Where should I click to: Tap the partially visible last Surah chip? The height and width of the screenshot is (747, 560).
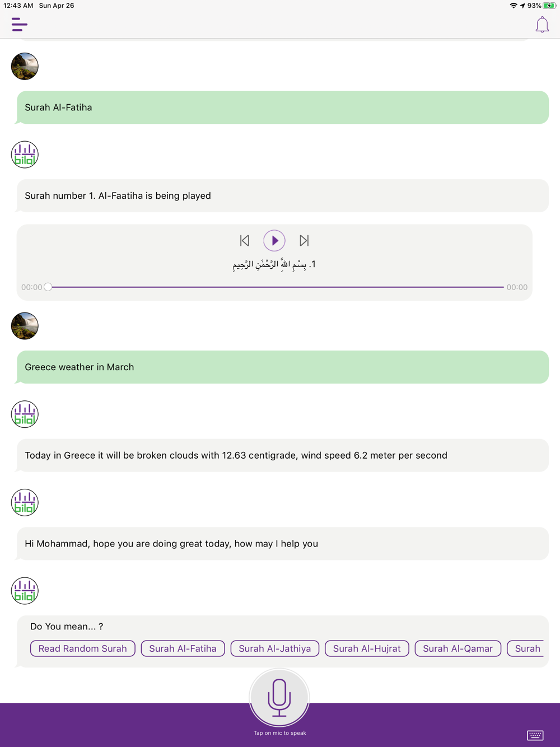(x=525, y=648)
